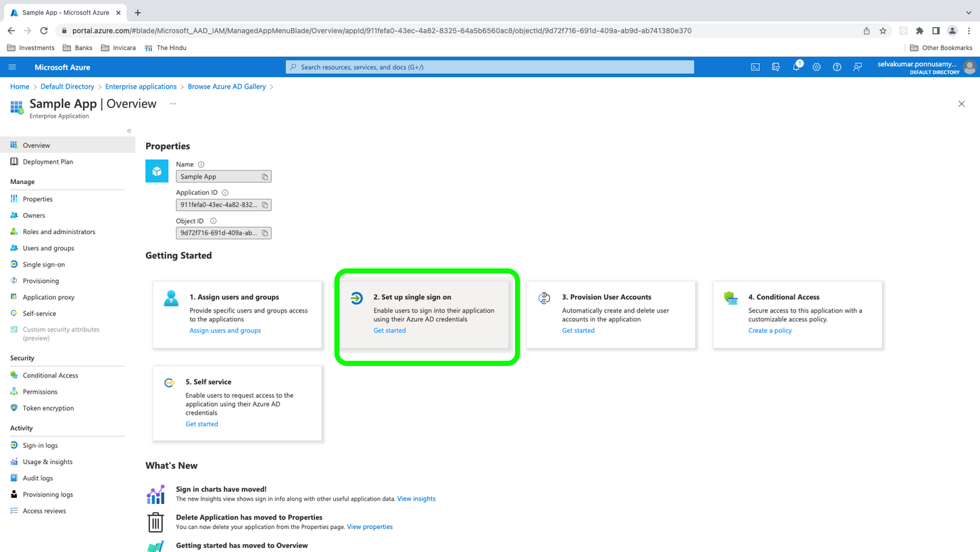The image size is (980, 552).
Task: Copy the Object ID to clipboard
Action: click(265, 233)
